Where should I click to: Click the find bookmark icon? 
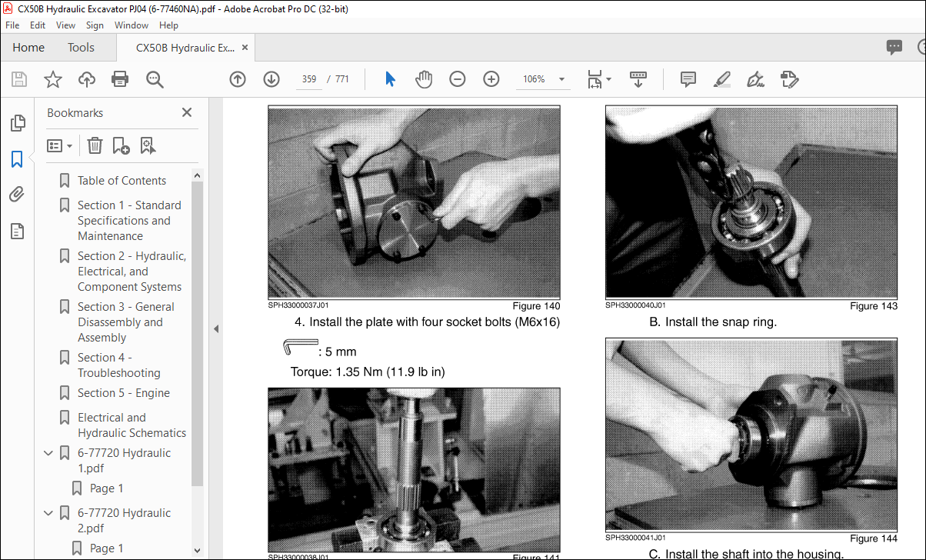(x=148, y=145)
